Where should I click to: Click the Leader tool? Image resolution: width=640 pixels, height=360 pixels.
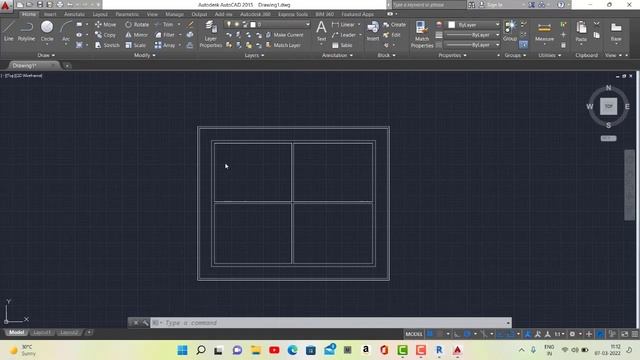point(344,35)
